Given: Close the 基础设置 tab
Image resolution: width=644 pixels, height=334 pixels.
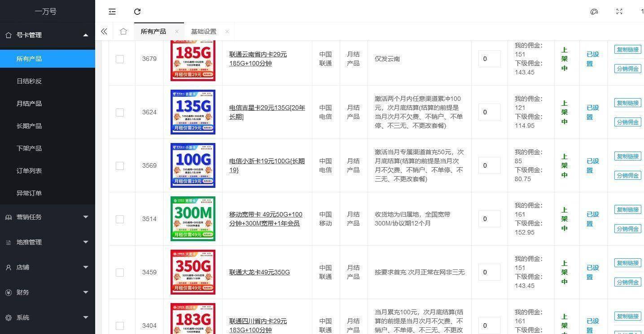Looking at the screenshot, I should [x=227, y=31].
